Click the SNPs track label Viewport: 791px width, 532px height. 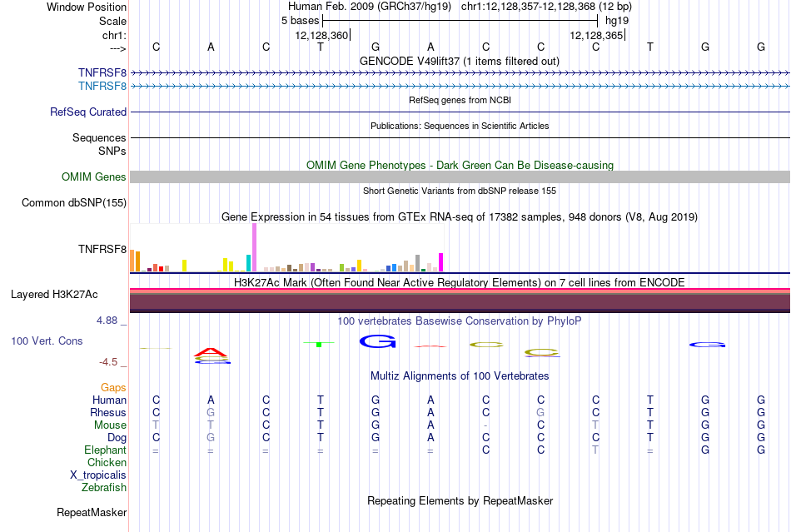click(112, 151)
